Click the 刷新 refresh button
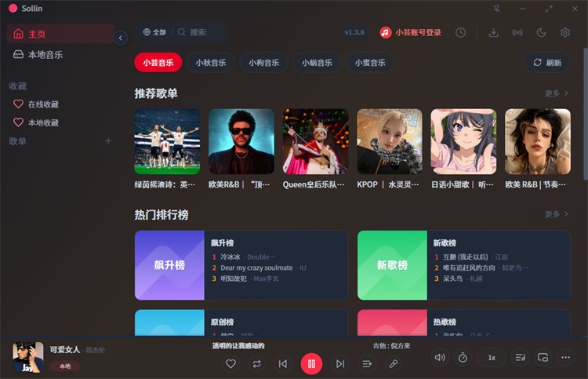 tap(547, 63)
